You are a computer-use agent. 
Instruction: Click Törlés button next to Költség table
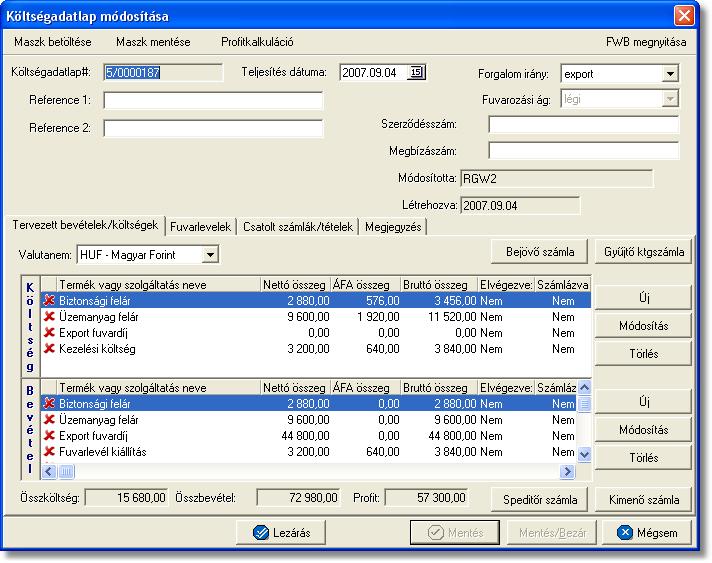[x=644, y=354]
